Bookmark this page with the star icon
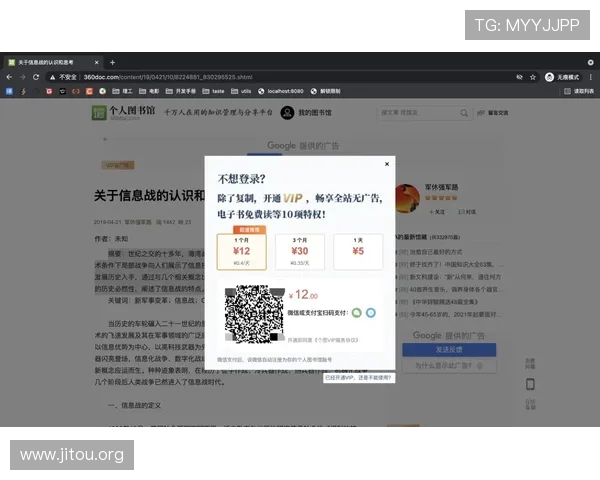This screenshot has height=480, width=600. [533, 77]
